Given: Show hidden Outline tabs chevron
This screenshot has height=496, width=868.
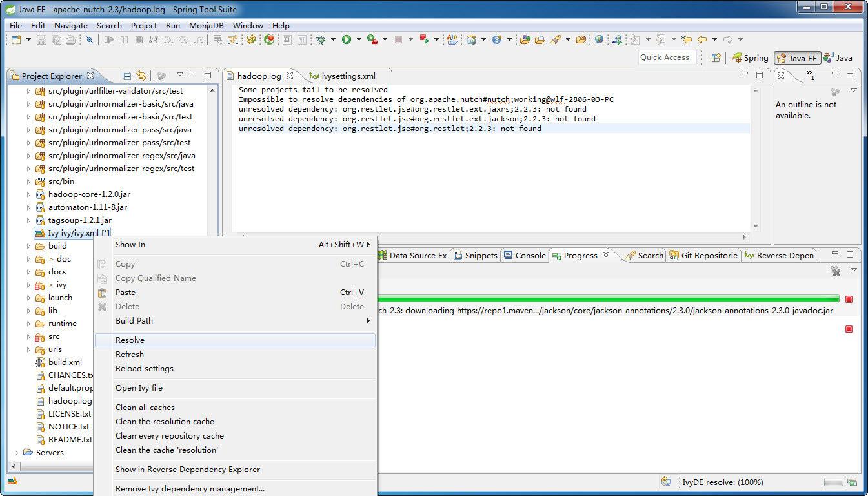Looking at the screenshot, I should [811, 76].
